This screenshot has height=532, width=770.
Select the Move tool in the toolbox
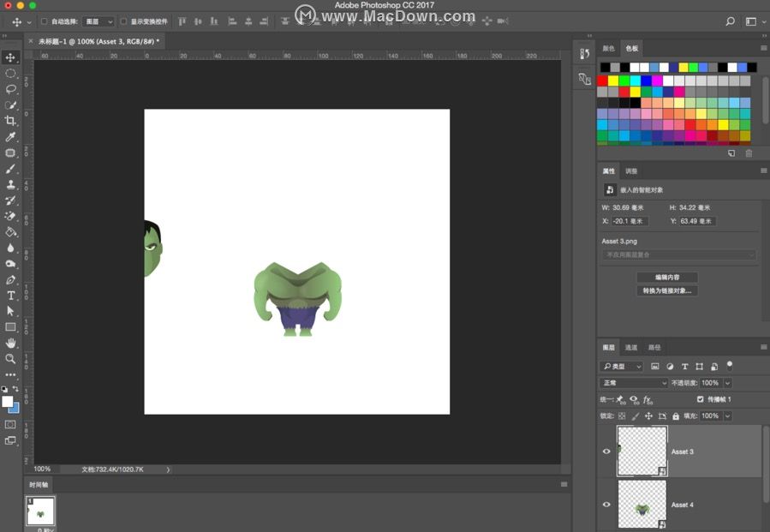10,57
